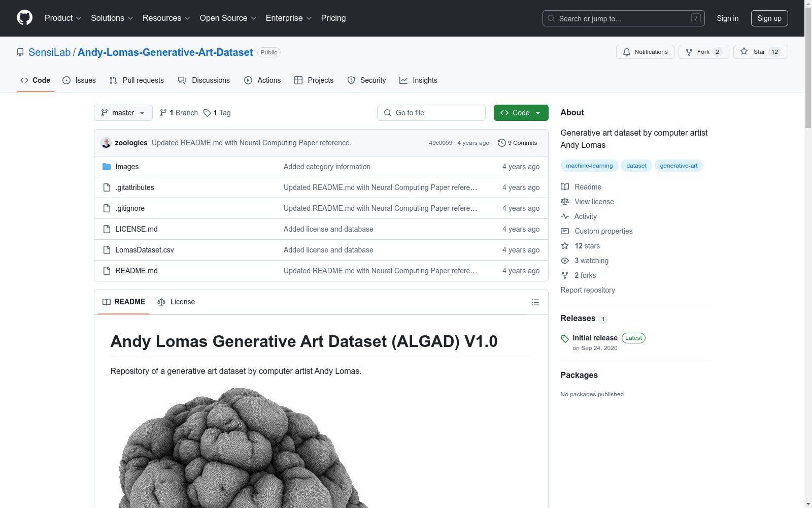Image resolution: width=812 pixels, height=508 pixels.
Task: Click the repository book icon beside SensiLab
Action: click(x=20, y=52)
